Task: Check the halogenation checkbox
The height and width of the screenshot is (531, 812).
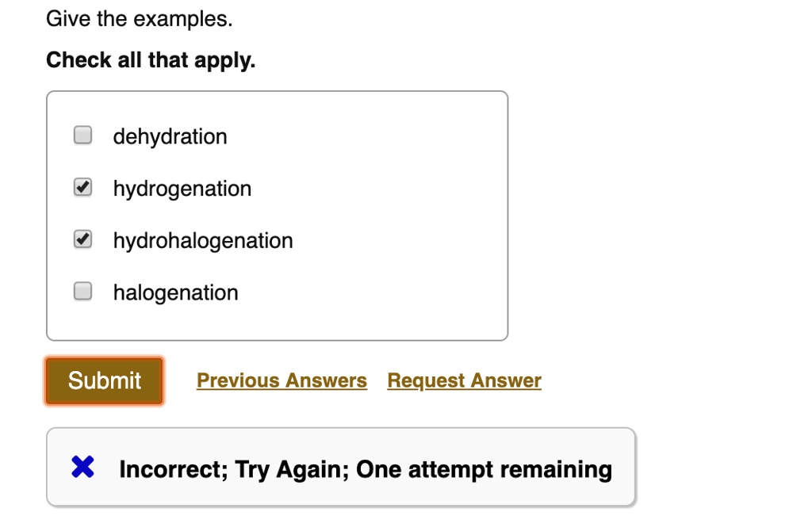Action: [82, 292]
